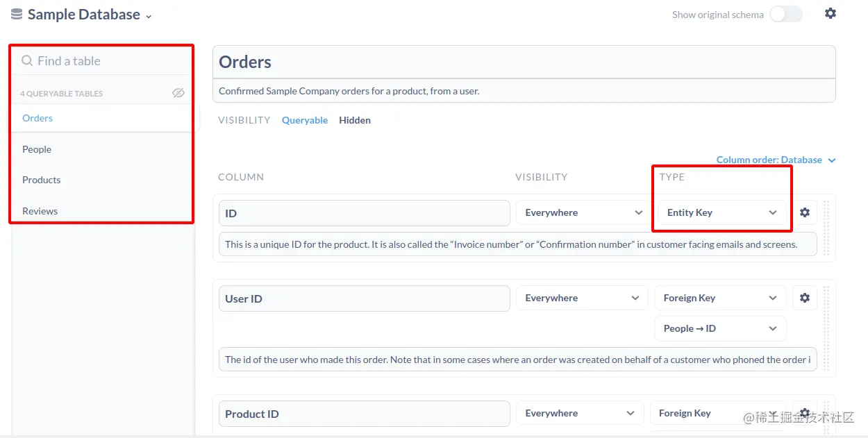This screenshot has height=438, width=868.
Task: Open the Sample Database selector chevron
Action: point(149,16)
